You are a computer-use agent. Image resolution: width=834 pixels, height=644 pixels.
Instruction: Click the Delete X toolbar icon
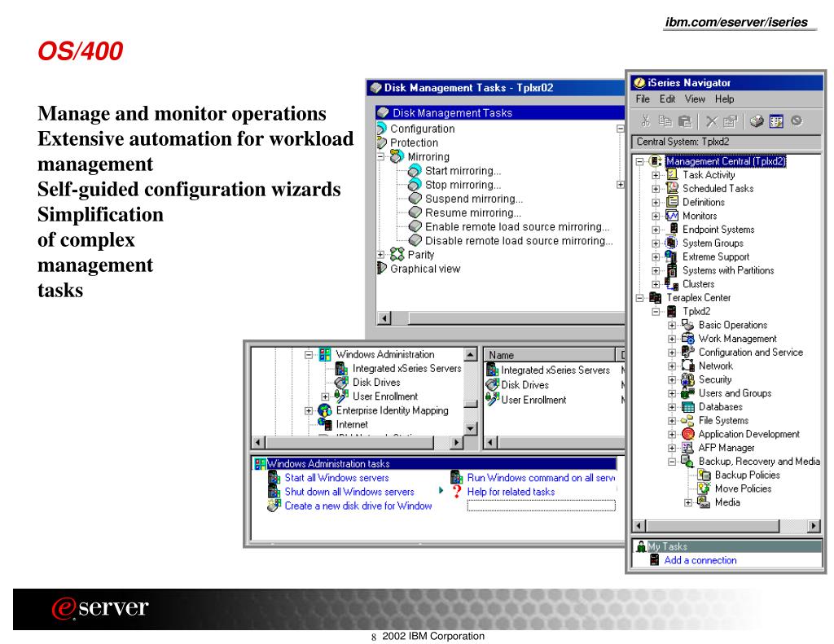(x=712, y=122)
